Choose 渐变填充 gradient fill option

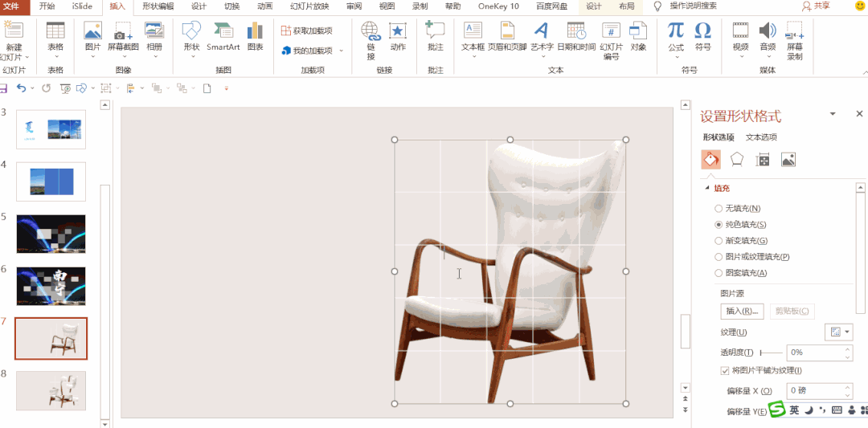[719, 241]
